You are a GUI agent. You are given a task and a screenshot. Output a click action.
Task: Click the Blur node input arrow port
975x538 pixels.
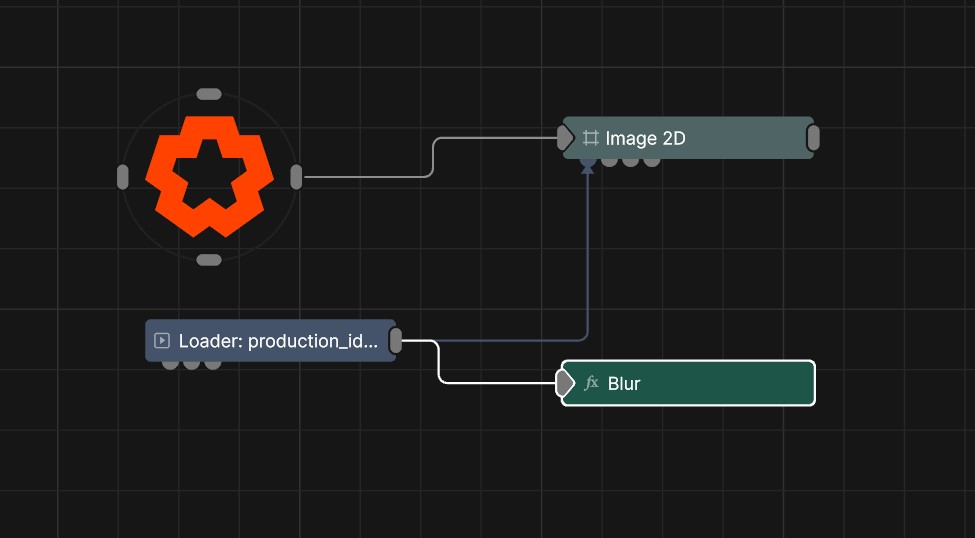565,383
